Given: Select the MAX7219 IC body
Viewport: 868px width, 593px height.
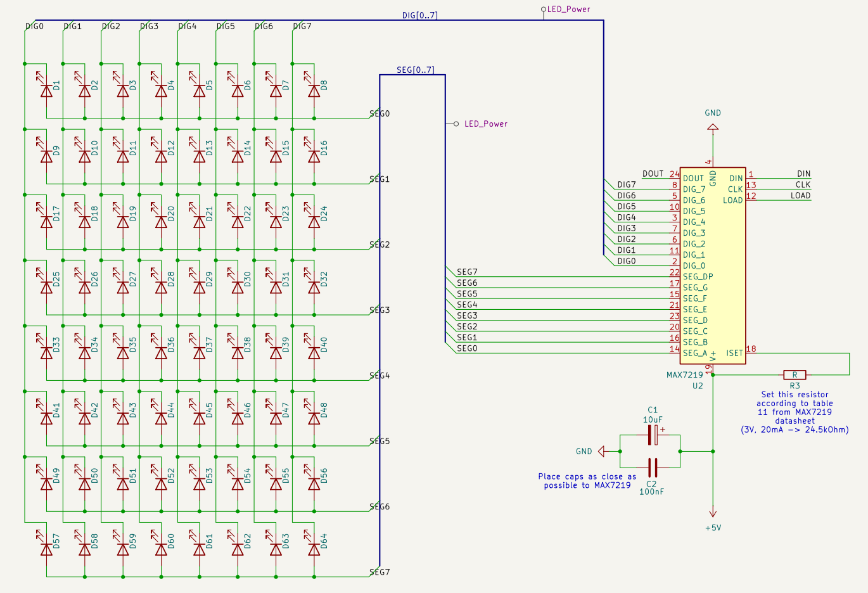Looking at the screenshot, I should click(x=713, y=265).
